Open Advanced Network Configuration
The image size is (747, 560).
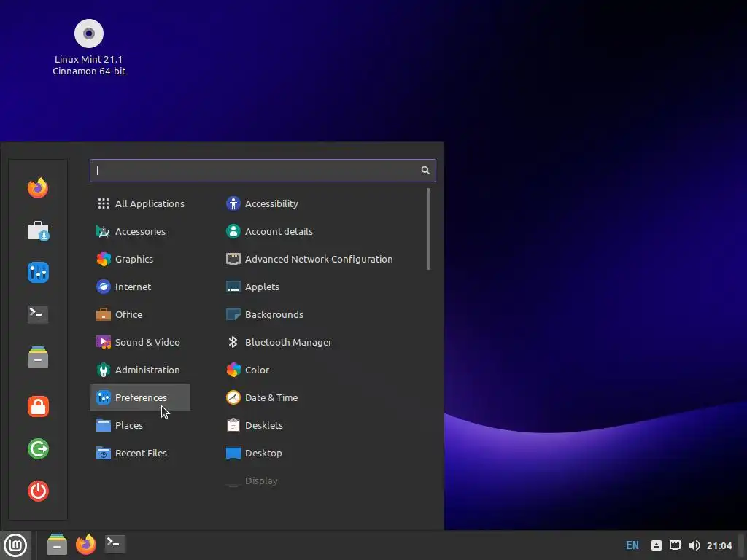pyautogui.click(x=322, y=259)
